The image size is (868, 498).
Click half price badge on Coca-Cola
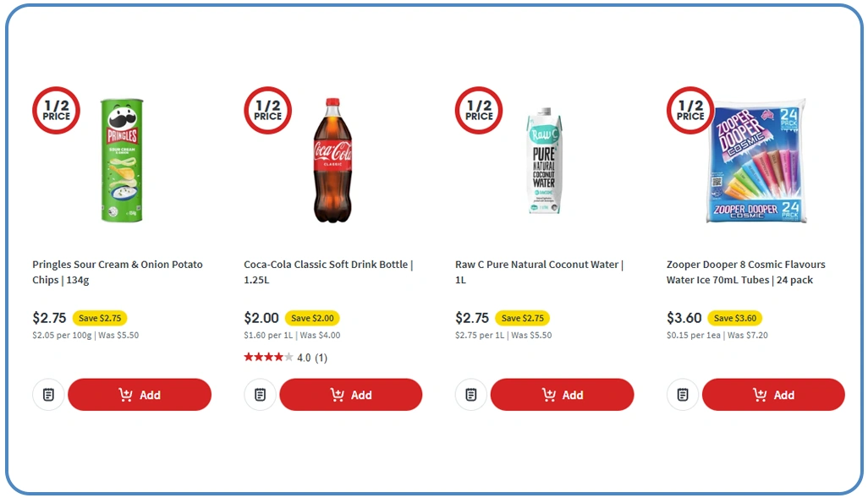[267, 111]
